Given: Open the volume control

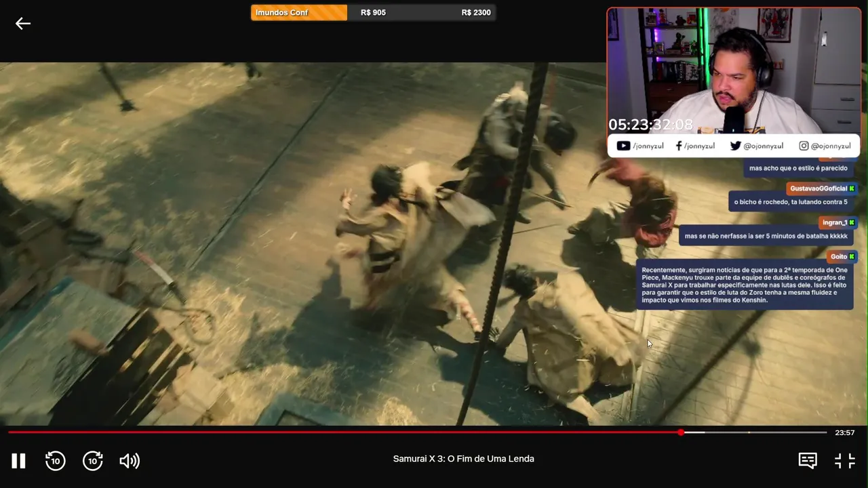Looking at the screenshot, I should (130, 461).
